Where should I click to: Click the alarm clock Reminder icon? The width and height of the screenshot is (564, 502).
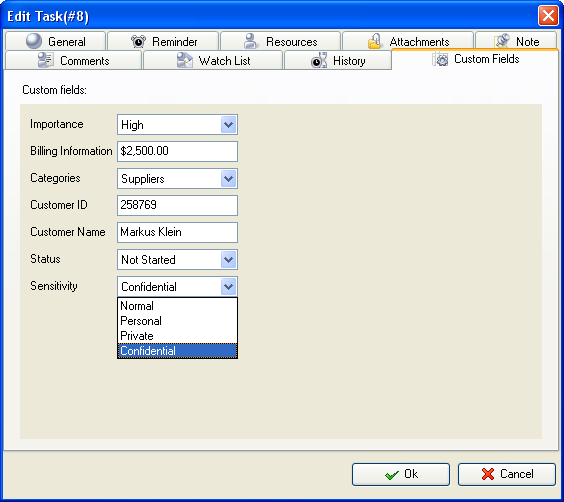138,41
